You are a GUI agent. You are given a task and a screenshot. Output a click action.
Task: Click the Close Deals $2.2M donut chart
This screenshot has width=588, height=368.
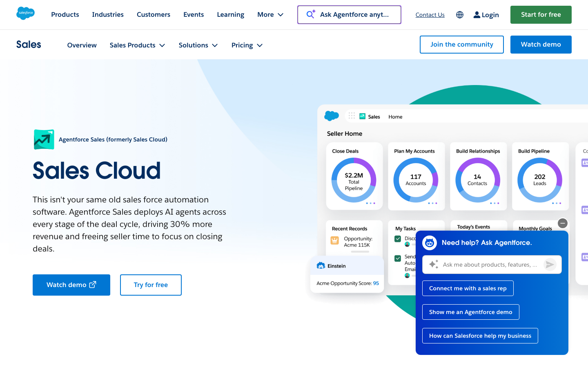coord(354,180)
